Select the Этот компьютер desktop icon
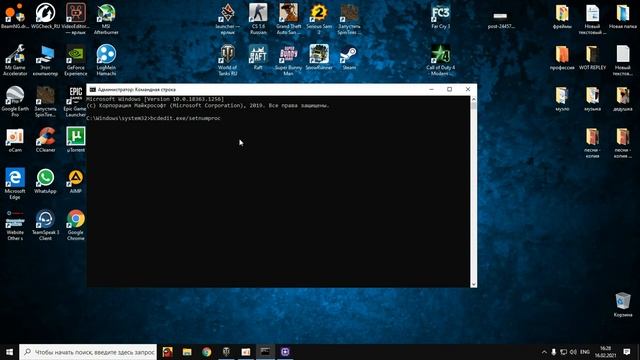The image size is (640, 360). 45,60
